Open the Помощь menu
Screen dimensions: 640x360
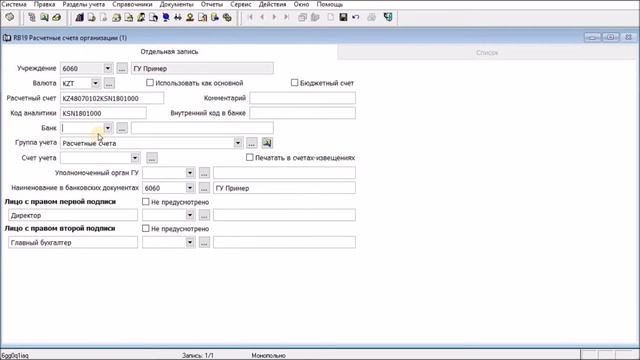click(330, 4)
